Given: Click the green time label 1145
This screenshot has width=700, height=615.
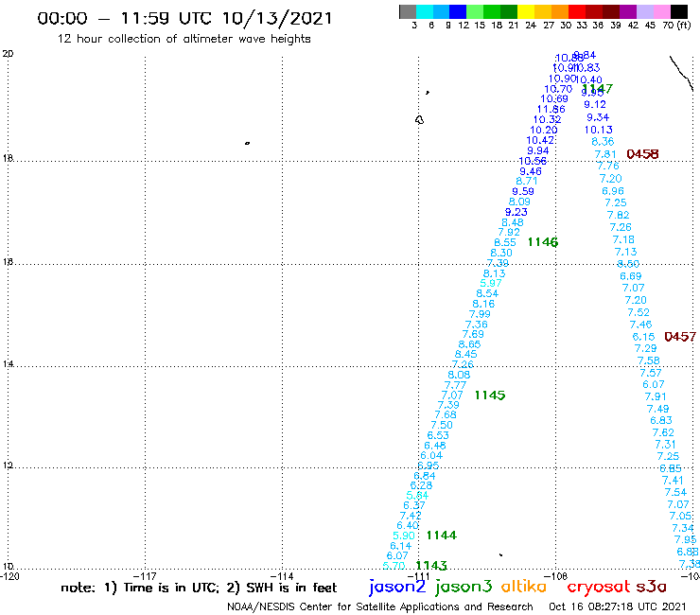Looking at the screenshot, I should [x=490, y=395].
